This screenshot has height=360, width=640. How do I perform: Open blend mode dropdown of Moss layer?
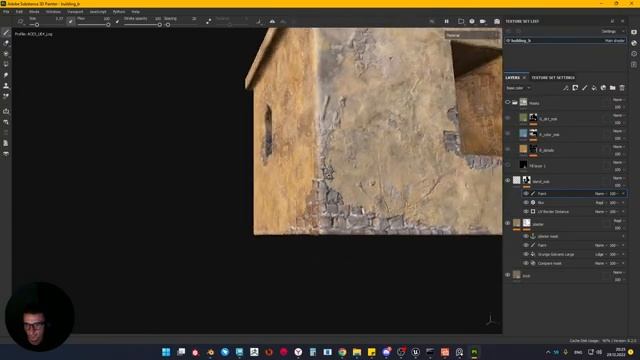click(618, 100)
